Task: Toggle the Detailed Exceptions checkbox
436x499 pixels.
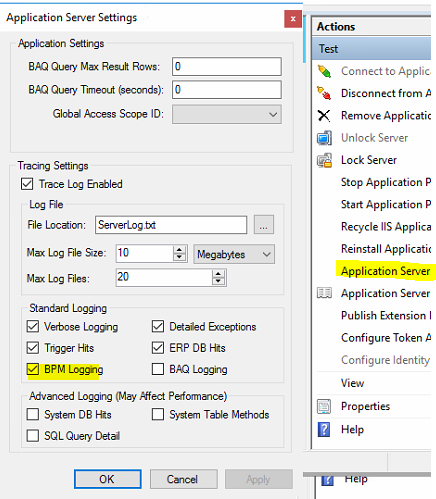Action: pyautogui.click(x=158, y=326)
